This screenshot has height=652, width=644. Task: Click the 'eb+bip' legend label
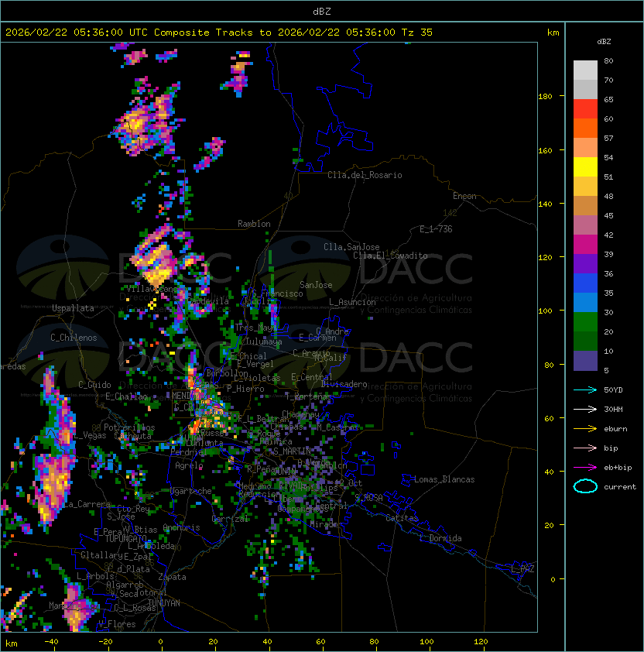coord(618,468)
